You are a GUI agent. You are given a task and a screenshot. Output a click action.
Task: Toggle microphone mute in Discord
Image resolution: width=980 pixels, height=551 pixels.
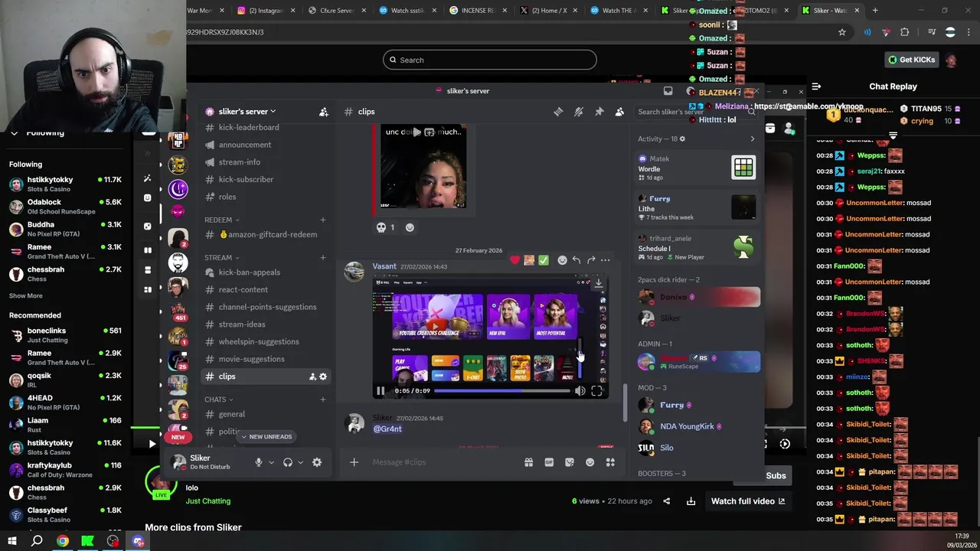(x=259, y=462)
